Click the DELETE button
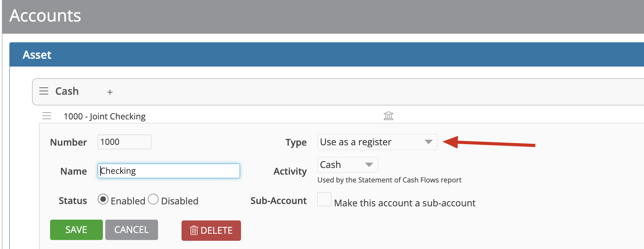Screen dimensions: 644x249 click(211, 230)
